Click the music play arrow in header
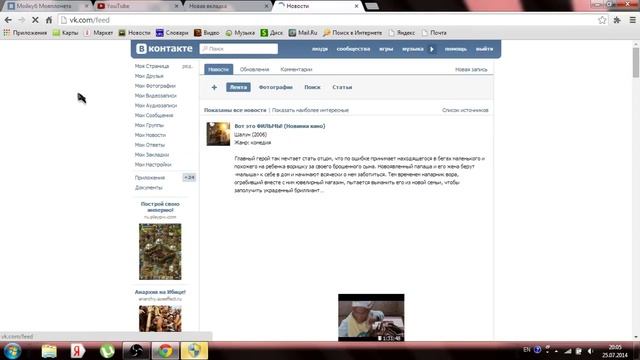The width and height of the screenshot is (640, 360). [432, 49]
